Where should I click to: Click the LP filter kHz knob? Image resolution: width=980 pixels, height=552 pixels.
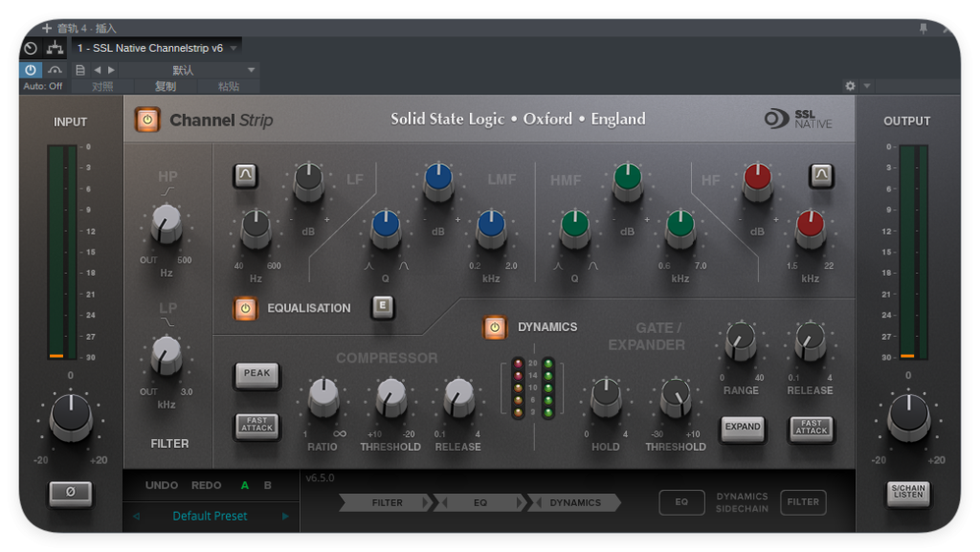pos(167,355)
